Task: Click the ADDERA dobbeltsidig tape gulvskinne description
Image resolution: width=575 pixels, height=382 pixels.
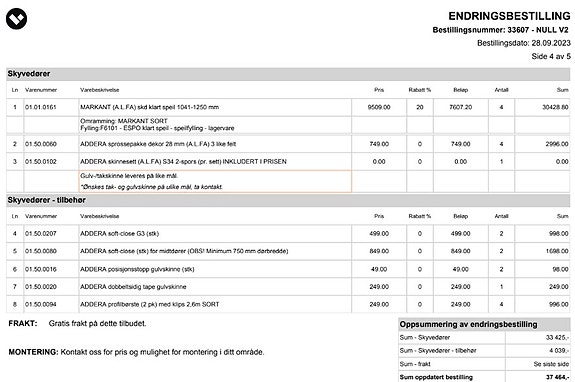Action: (x=133, y=287)
